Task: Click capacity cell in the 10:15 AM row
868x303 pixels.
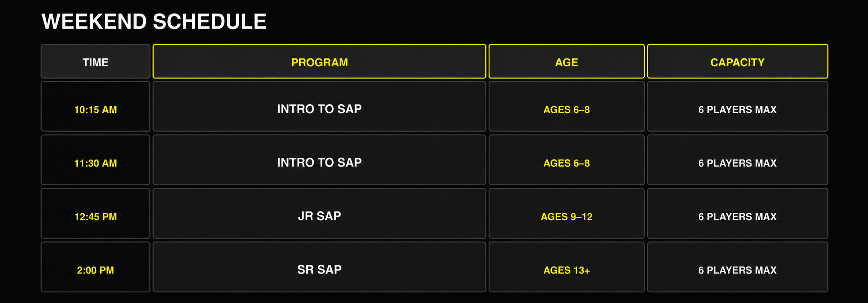Action: click(x=738, y=106)
